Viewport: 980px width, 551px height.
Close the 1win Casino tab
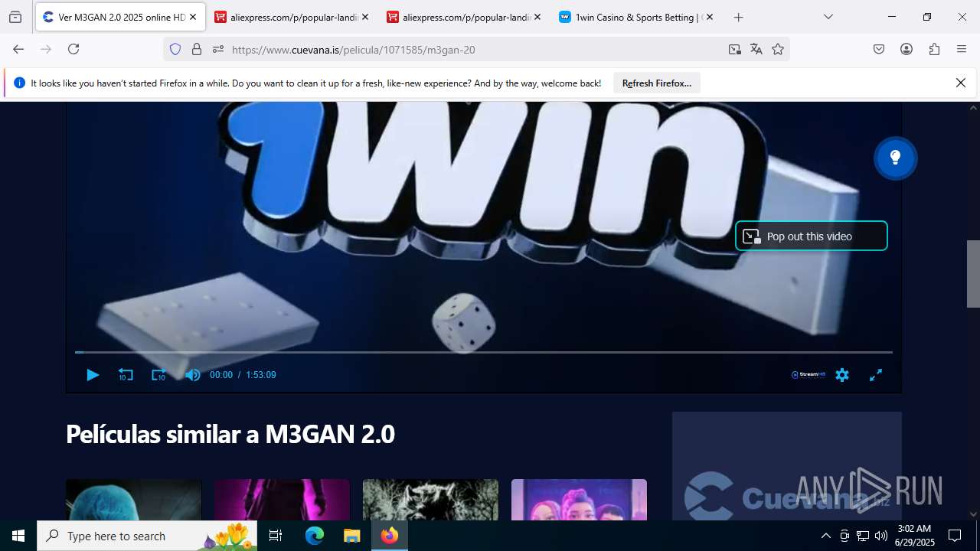click(709, 17)
